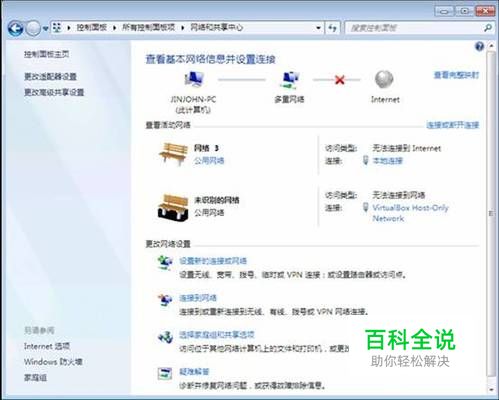Screen dimensions: 499x400
Task: Click the Forward navigation arrow button
Action: [x=33, y=29]
